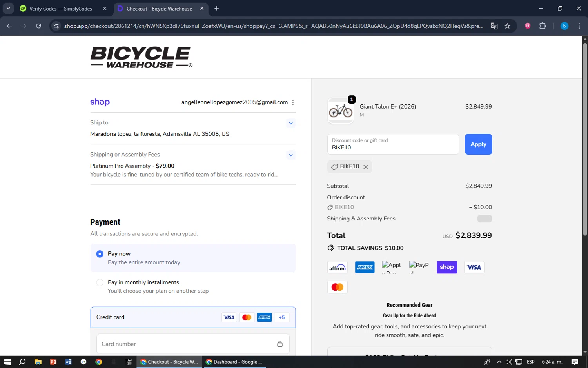
Task: Open the Chrome profile avatar
Action: pos(564,26)
